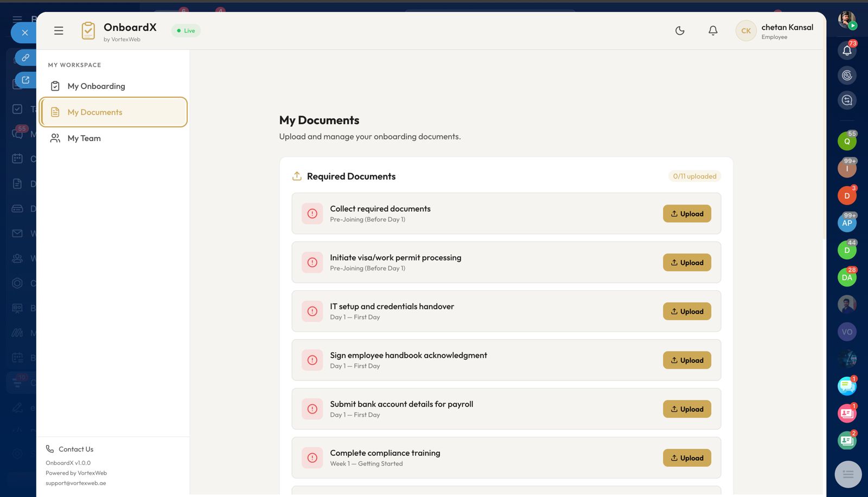Click the far-right bell icon with 73 badge
The width and height of the screenshot is (868, 497).
click(x=847, y=50)
